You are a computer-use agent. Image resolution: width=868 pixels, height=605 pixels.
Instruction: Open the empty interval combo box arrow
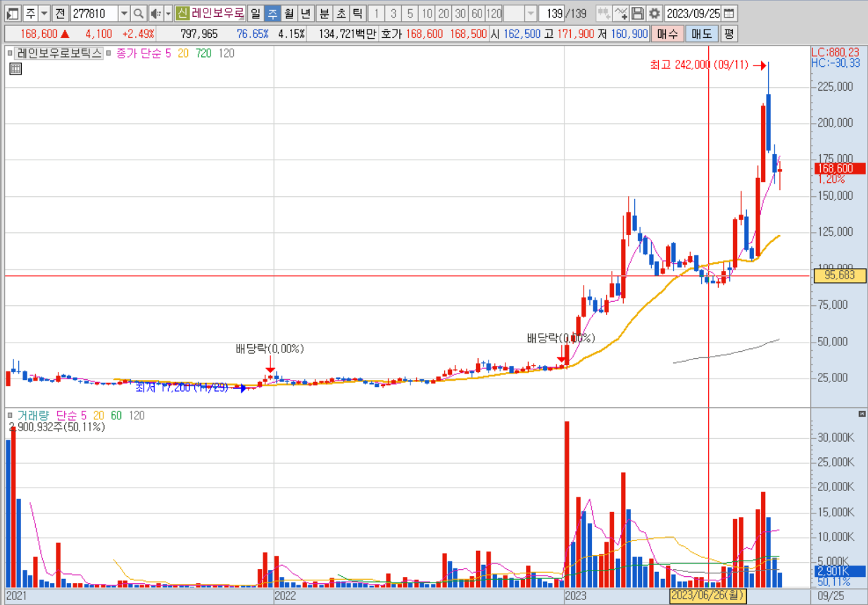coord(531,13)
